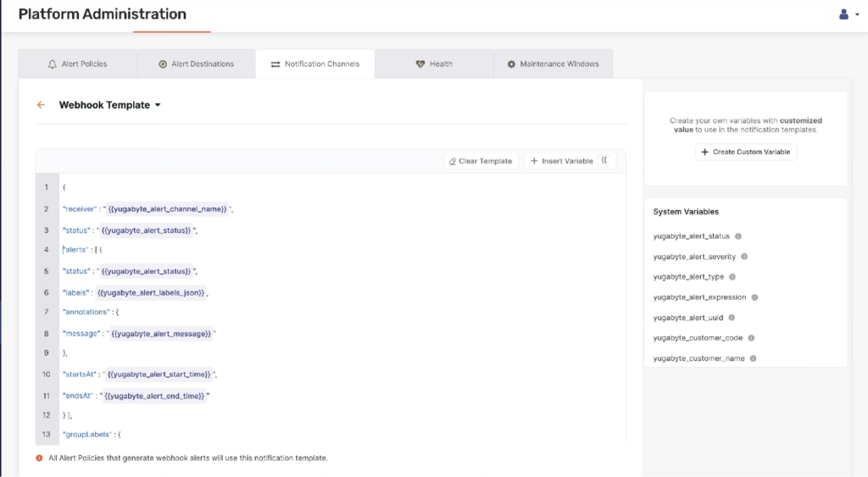
Task: Select the yugabyte_alert_expression system variable
Action: pos(699,297)
